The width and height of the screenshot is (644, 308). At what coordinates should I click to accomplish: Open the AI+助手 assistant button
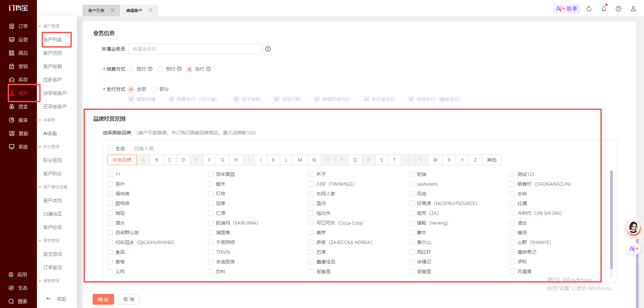tap(567, 9)
